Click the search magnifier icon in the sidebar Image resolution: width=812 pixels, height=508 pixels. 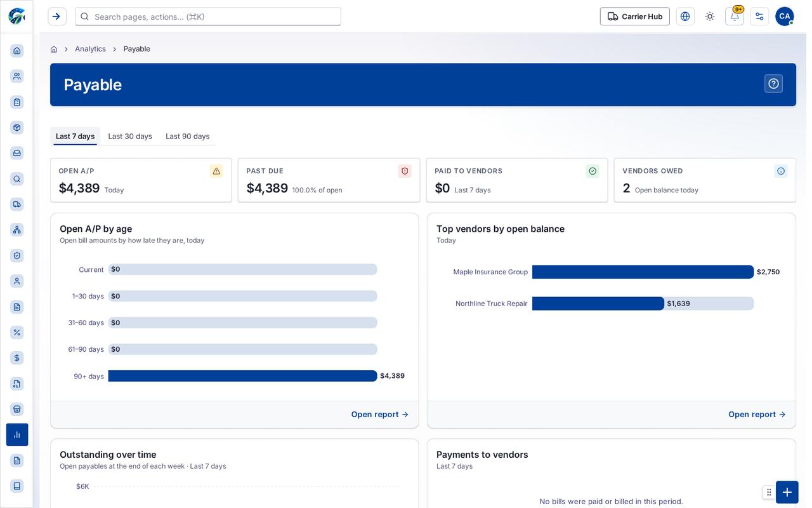(17, 179)
